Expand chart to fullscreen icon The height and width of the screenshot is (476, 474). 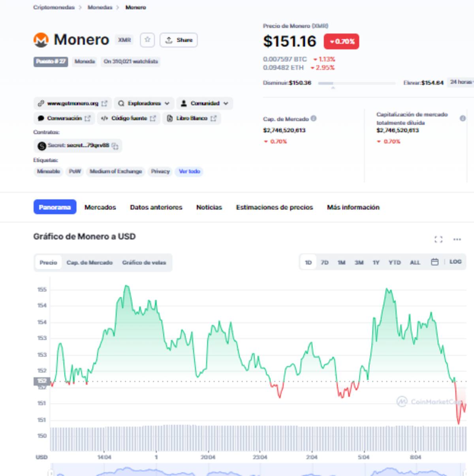(x=438, y=239)
